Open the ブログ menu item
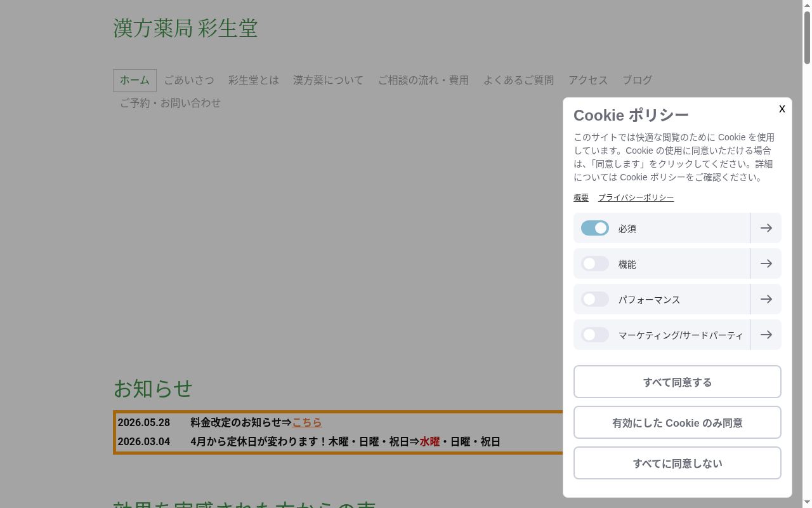 point(637,81)
